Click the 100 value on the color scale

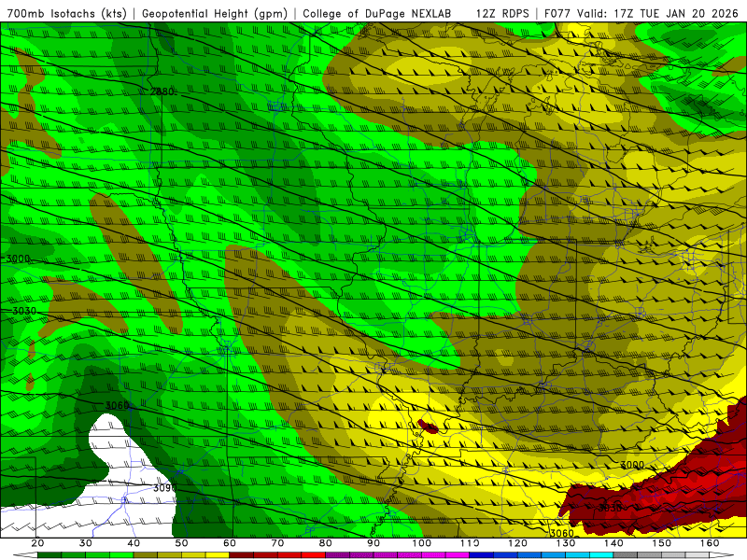[422, 543]
